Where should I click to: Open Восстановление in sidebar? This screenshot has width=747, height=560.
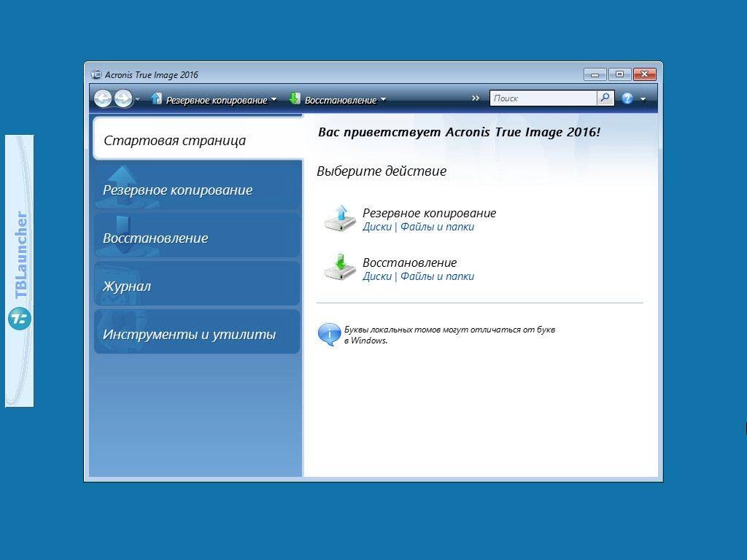pyautogui.click(x=197, y=236)
